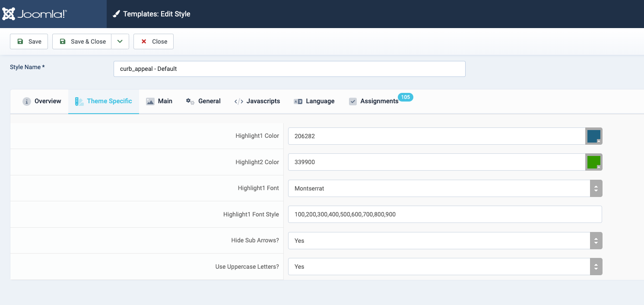Click the Assignments tab checkmark icon
Screen dimensions: 644x305
point(353,102)
